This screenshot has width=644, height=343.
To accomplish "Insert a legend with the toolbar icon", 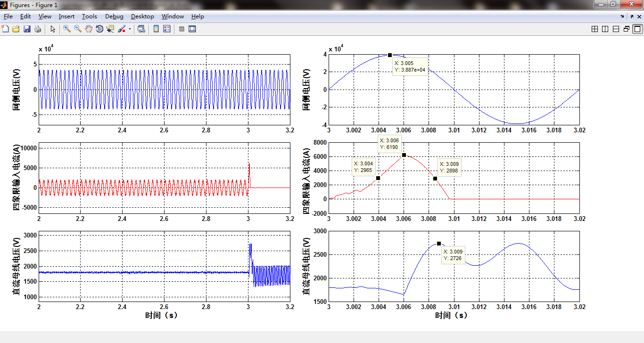I will coord(167,29).
